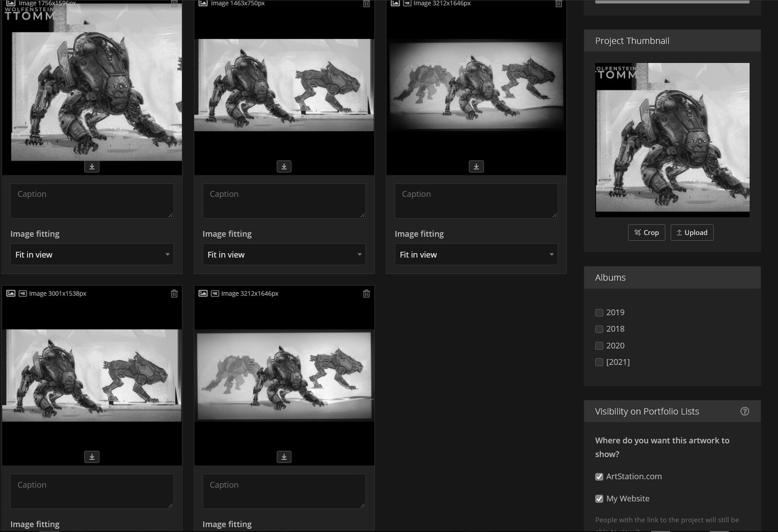Click the Project Thumbnail preview image
The height and width of the screenshot is (532, 778).
(672, 140)
